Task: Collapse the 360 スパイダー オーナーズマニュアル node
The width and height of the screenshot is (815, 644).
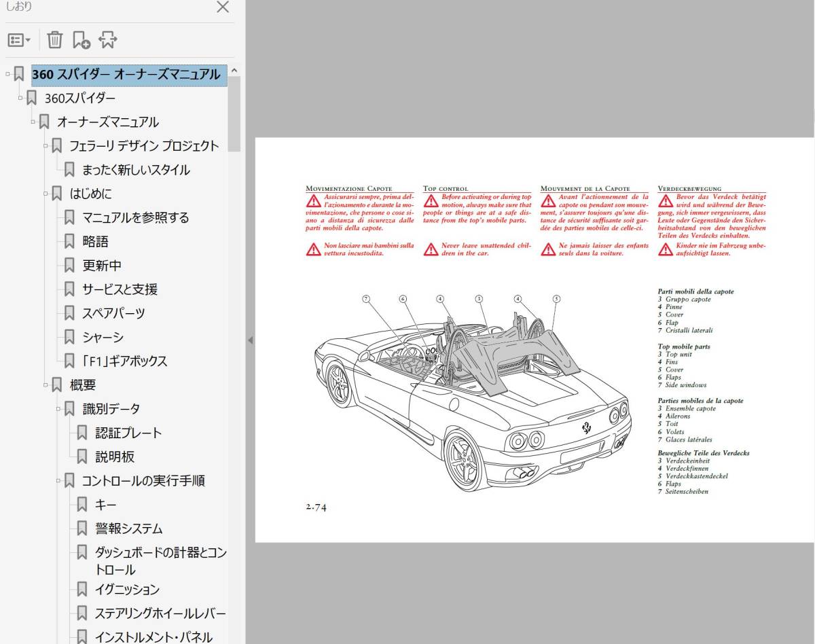Action: point(7,73)
